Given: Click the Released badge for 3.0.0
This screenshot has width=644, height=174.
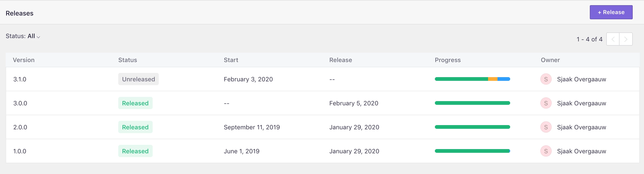Looking at the screenshot, I should tap(135, 103).
